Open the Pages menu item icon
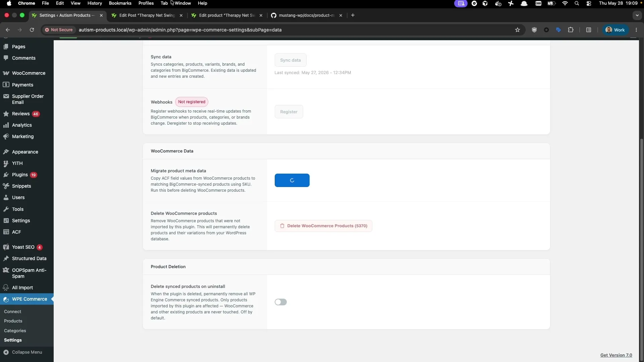The width and height of the screenshot is (644, 362). 6,47
